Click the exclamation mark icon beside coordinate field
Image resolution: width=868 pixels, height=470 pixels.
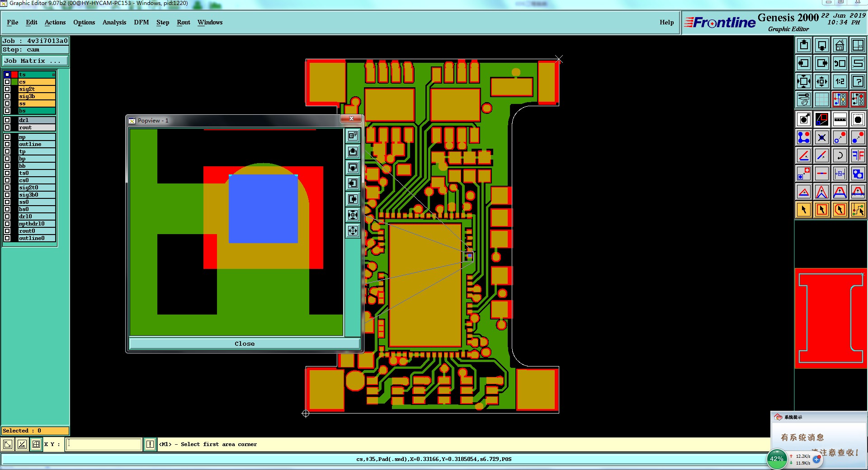150,444
